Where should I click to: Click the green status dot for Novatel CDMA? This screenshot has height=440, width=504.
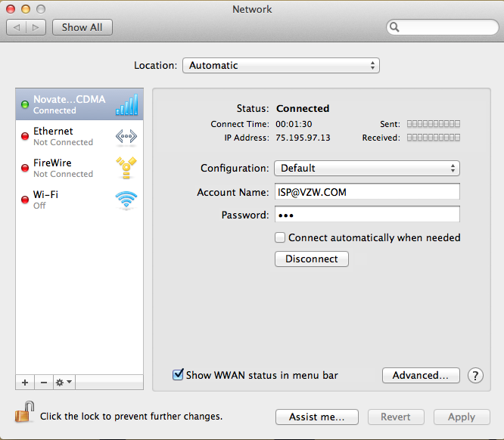pyautogui.click(x=25, y=104)
